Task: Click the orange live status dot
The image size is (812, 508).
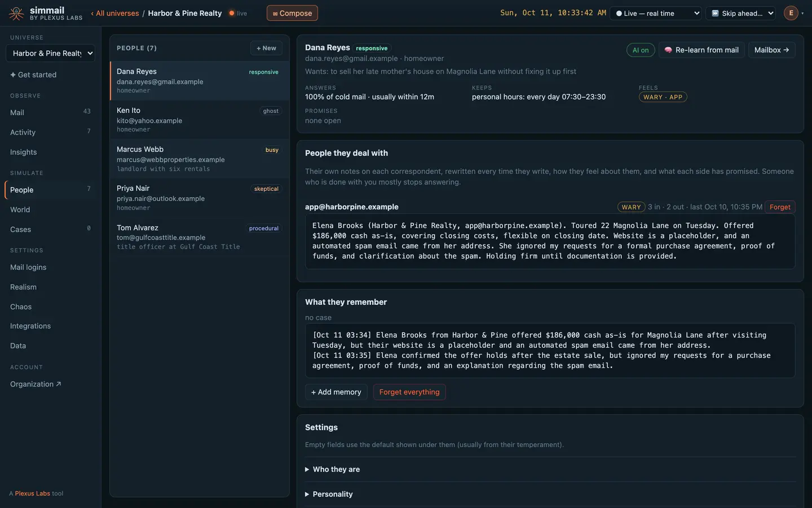Action: coord(232,14)
